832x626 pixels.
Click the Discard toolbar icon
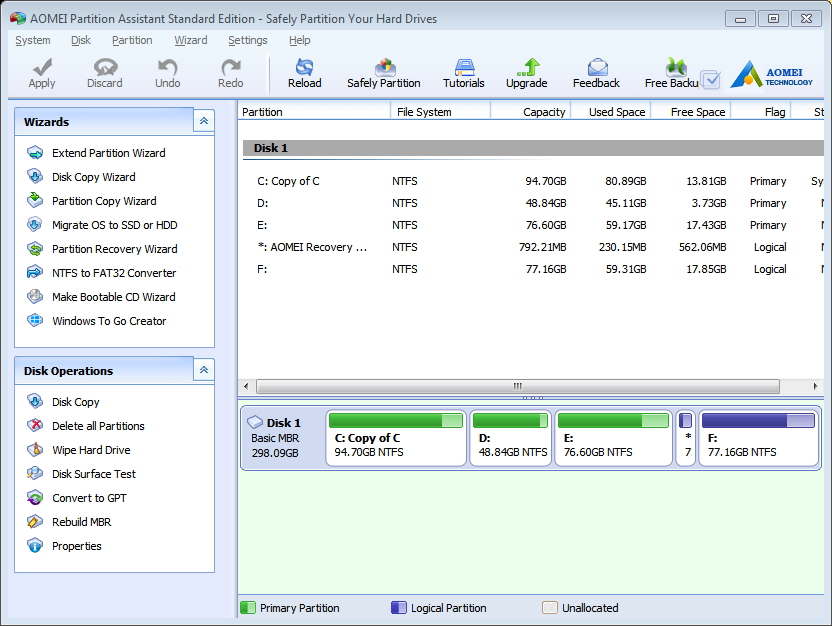105,67
